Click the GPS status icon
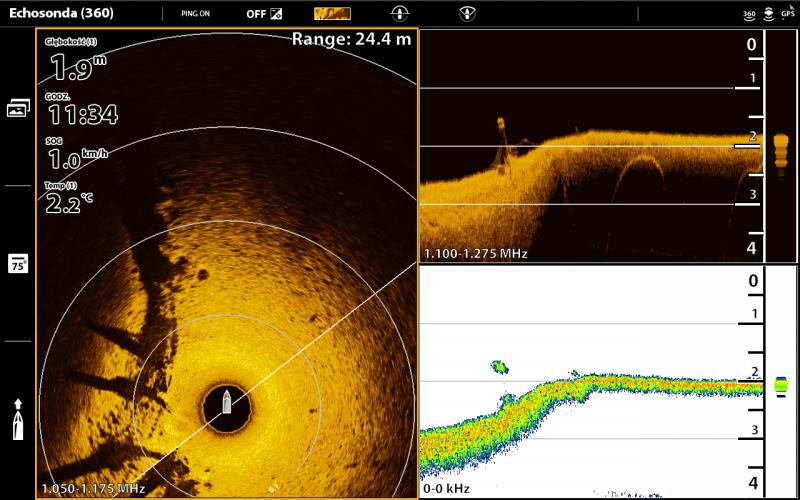 [x=788, y=14]
